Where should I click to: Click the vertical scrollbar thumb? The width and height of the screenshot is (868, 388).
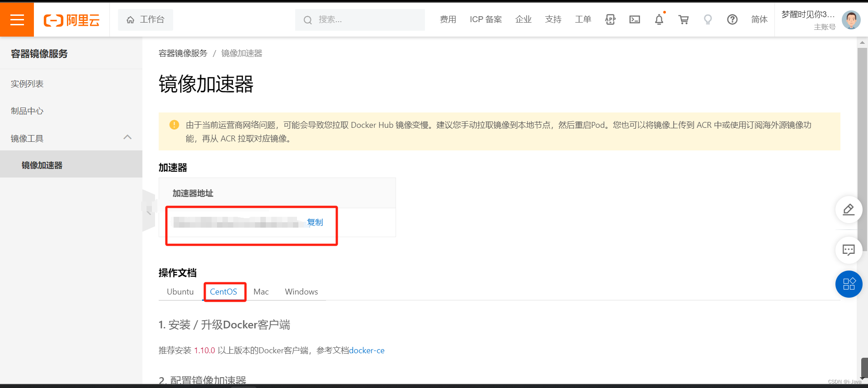click(x=862, y=149)
